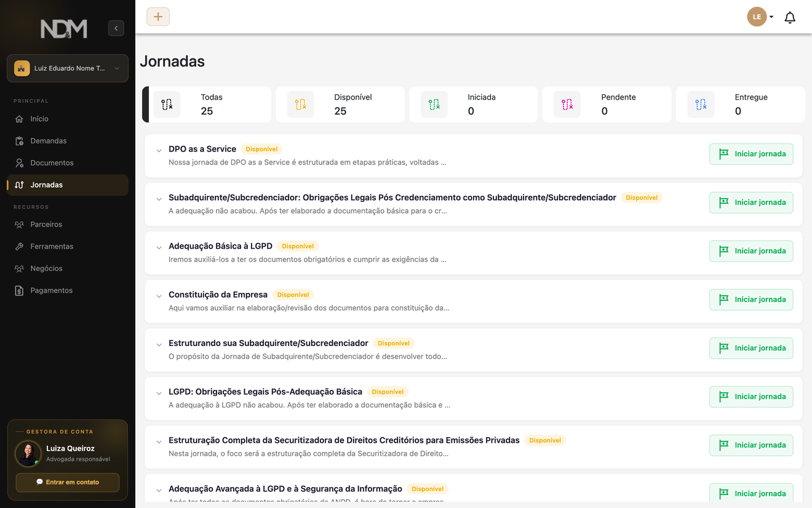812x508 pixels.
Task: Click the Entregue filter card icon
Action: click(701, 104)
